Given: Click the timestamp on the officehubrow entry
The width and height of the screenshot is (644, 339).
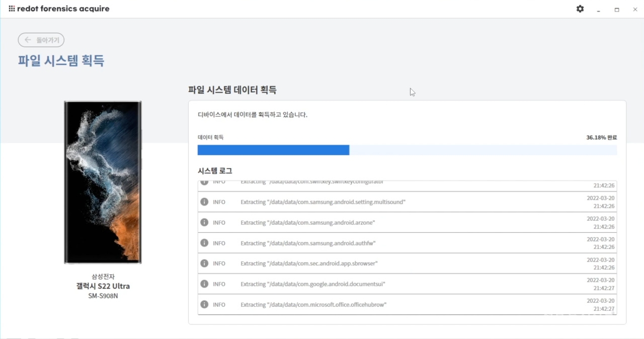Looking at the screenshot, I should [602, 304].
